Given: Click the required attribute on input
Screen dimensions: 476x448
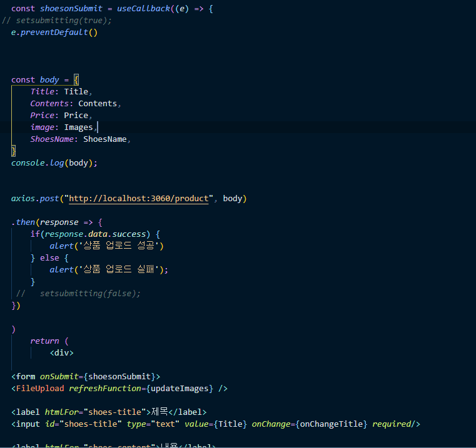Looking at the screenshot, I should pyautogui.click(x=392, y=424).
